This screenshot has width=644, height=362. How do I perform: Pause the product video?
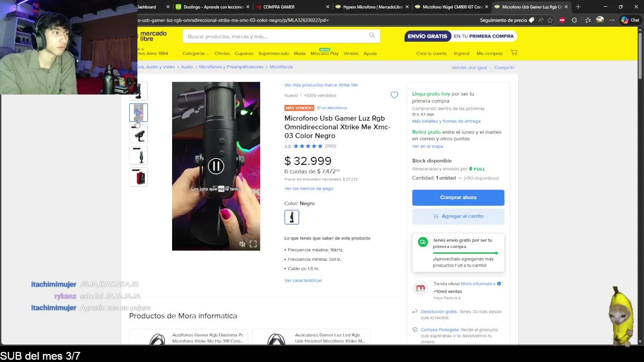tap(216, 166)
